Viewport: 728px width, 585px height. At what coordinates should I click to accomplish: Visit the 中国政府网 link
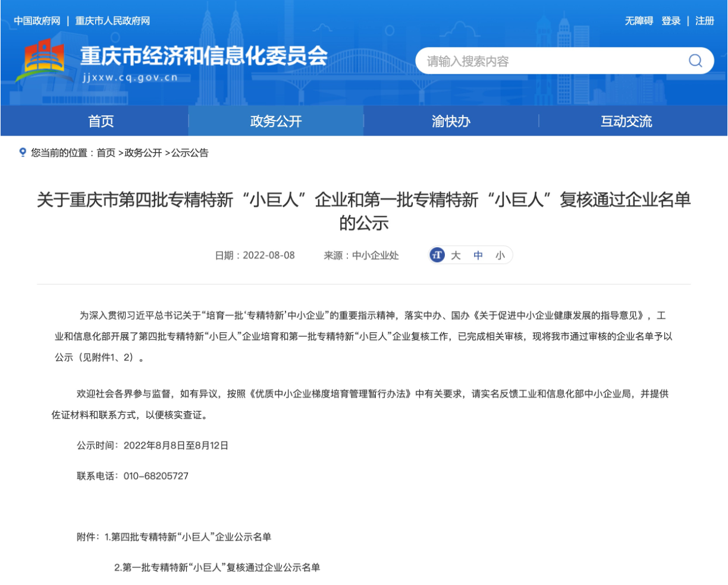37,21
